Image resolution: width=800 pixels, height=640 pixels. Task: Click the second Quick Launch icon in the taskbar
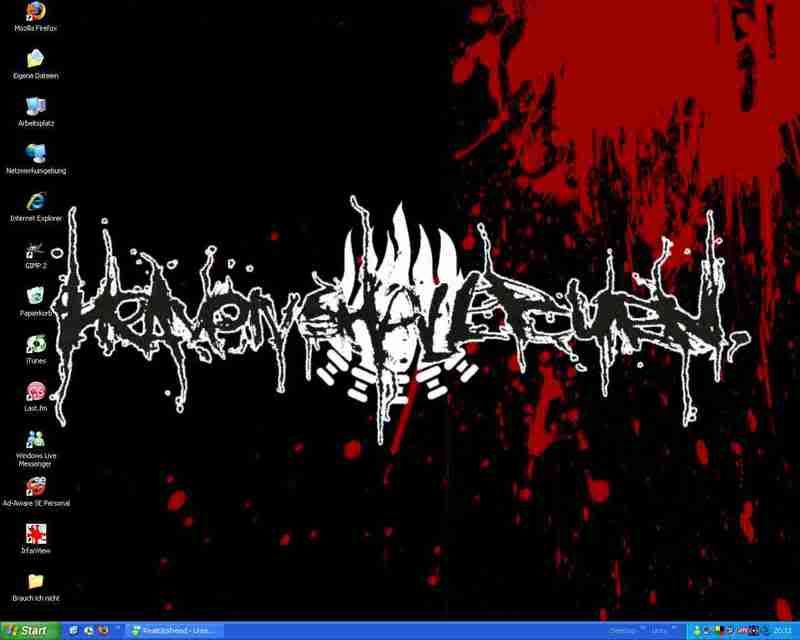89,631
